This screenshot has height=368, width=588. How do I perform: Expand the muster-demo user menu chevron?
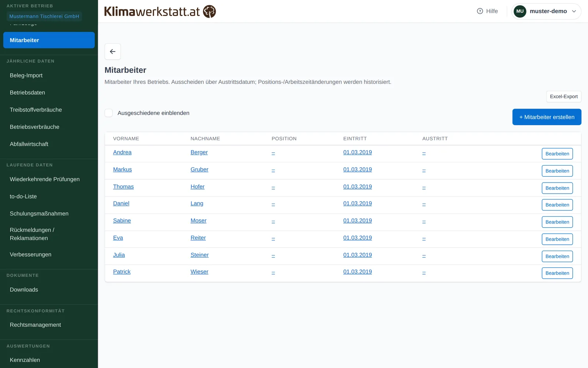pyautogui.click(x=574, y=11)
